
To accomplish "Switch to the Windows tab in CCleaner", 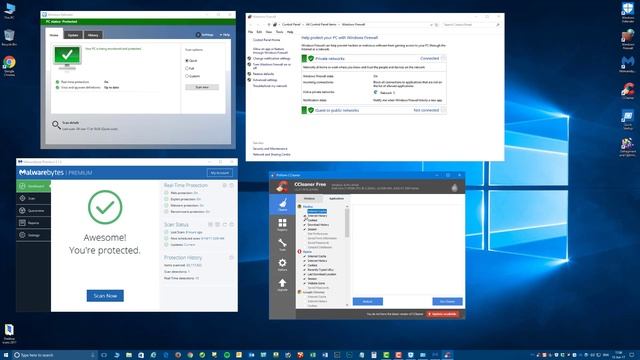I will [309, 198].
